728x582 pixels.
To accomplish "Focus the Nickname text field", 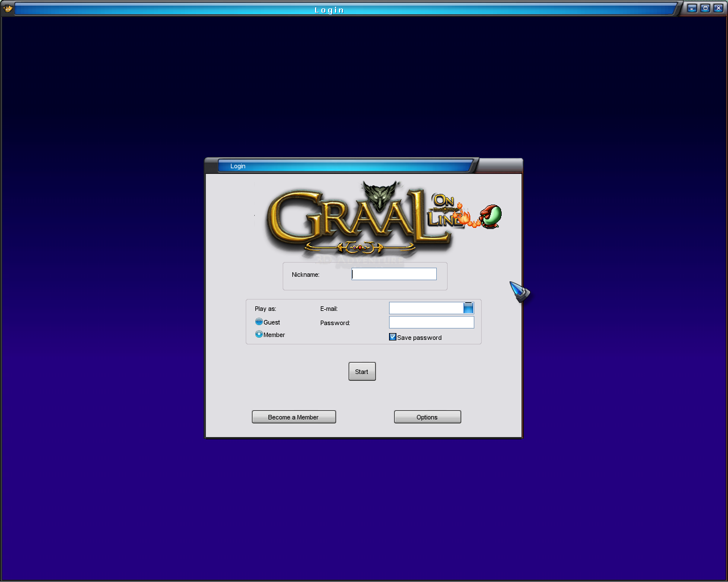I will point(394,274).
